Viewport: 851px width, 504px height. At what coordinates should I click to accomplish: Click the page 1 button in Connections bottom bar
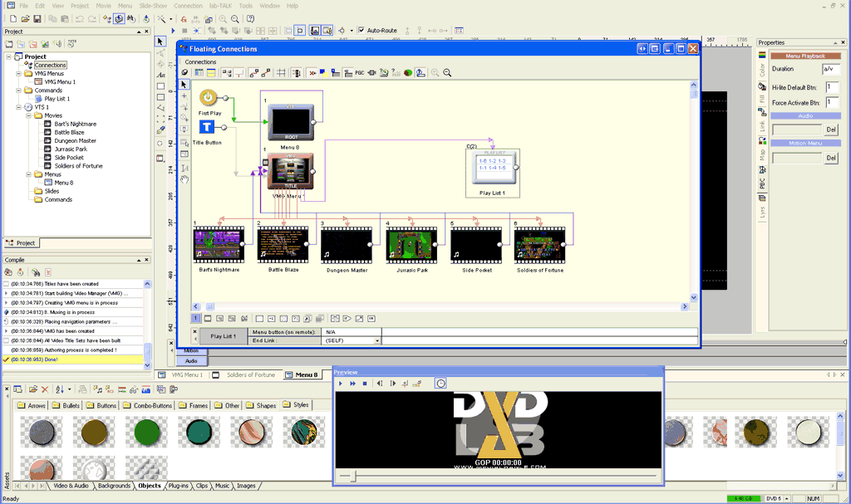[x=196, y=319]
